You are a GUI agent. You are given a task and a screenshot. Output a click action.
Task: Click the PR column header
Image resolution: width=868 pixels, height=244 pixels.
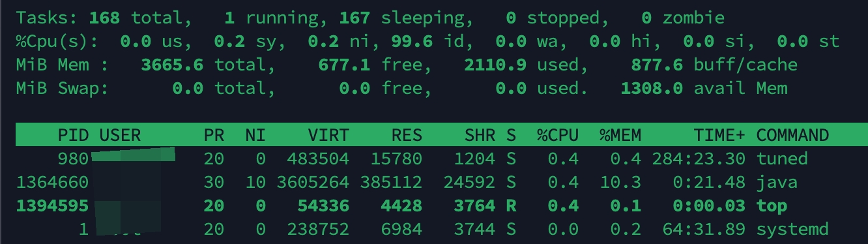214,135
